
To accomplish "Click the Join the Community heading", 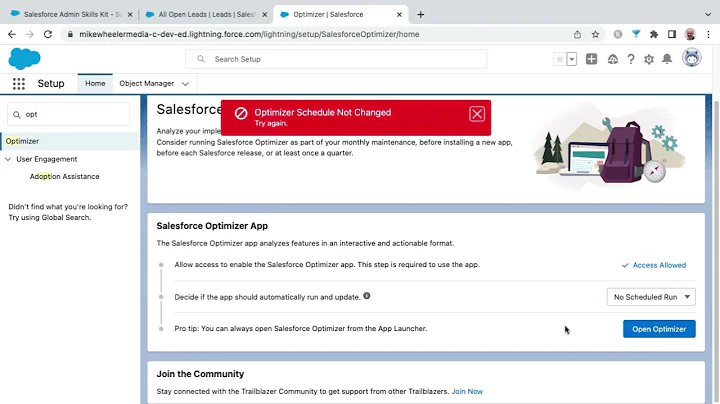I will tap(200, 374).
